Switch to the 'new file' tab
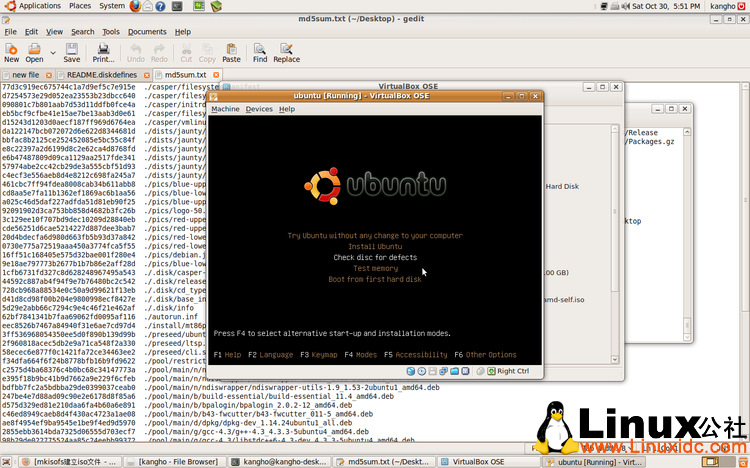750x468 pixels. pyautogui.click(x=26, y=75)
